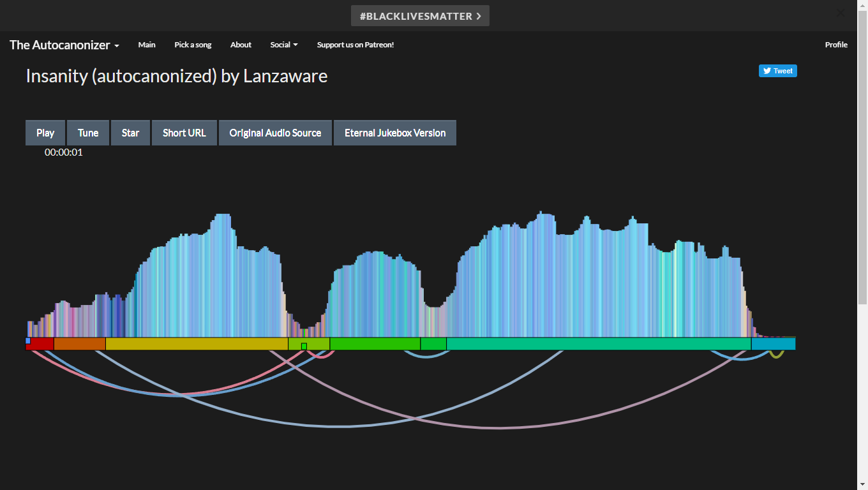Open the Profile page
This screenshot has width=868, height=490.
[836, 45]
